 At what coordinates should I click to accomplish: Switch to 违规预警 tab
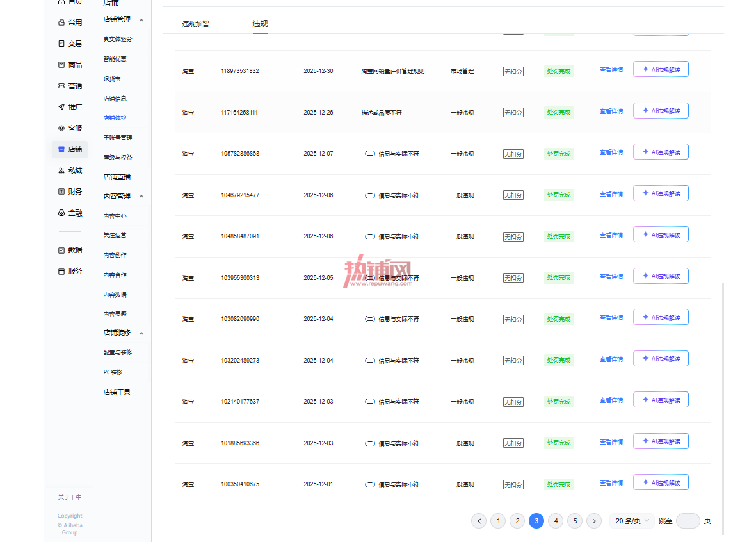coord(195,24)
